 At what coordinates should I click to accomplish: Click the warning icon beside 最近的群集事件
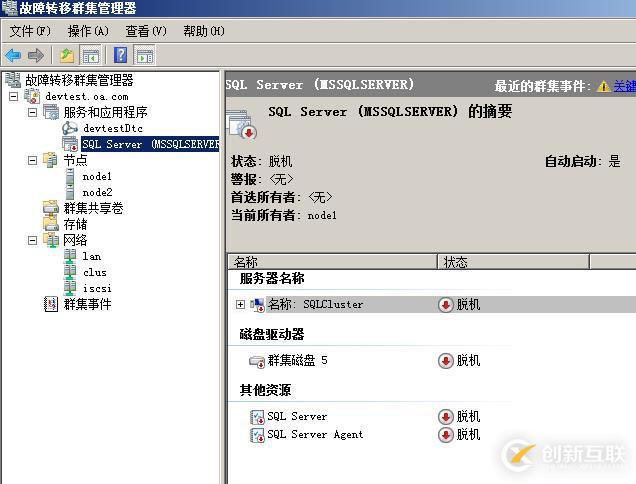(x=604, y=86)
